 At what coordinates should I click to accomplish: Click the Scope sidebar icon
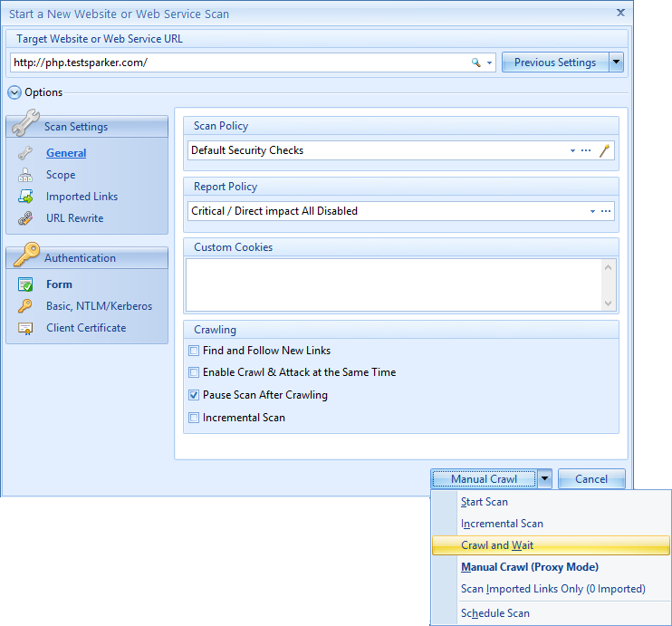click(25, 175)
